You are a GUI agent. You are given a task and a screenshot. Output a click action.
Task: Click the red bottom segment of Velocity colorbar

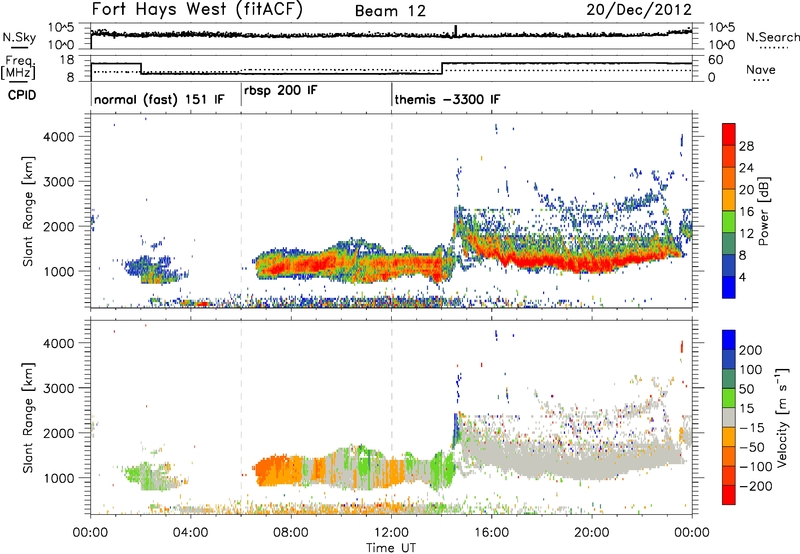pyautogui.click(x=729, y=495)
